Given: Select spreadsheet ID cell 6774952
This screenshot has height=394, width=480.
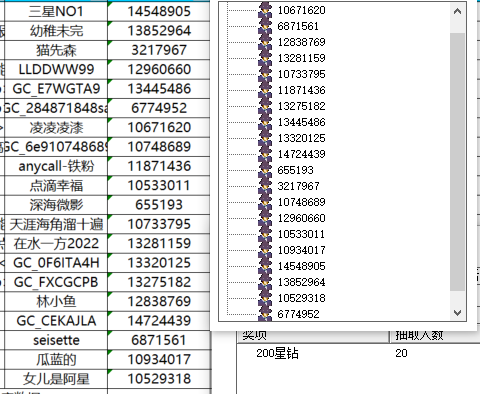Looking at the screenshot, I should pos(159,108).
